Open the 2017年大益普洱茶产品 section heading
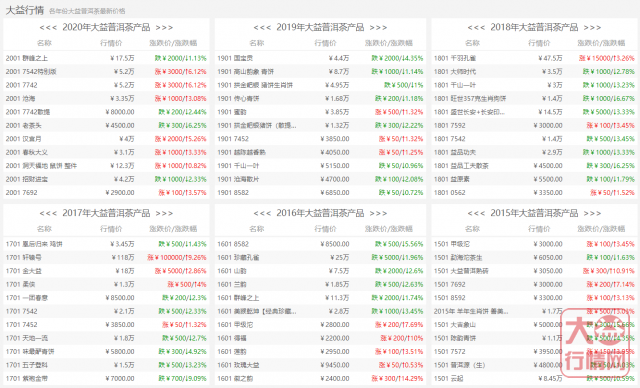The width and height of the screenshot is (640, 388). (x=106, y=213)
